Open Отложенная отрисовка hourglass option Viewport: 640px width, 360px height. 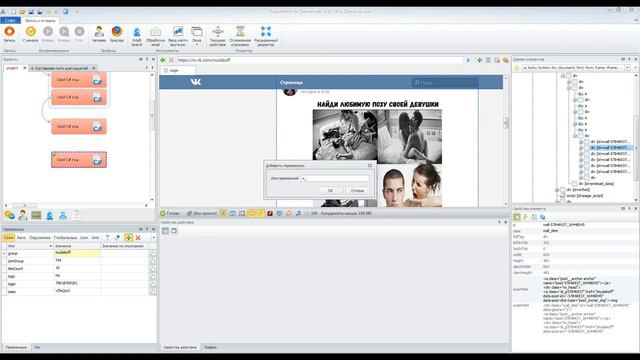pos(240,36)
